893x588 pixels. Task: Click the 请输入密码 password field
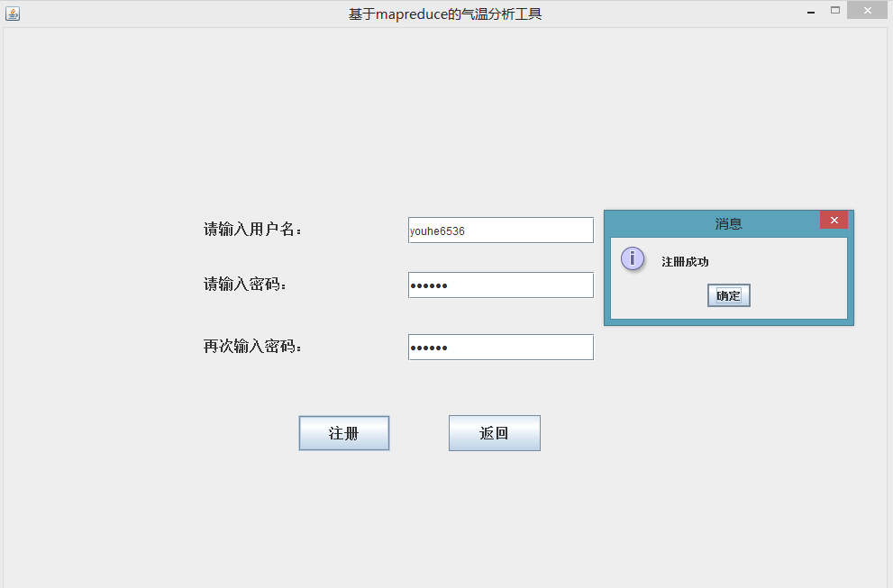501,285
